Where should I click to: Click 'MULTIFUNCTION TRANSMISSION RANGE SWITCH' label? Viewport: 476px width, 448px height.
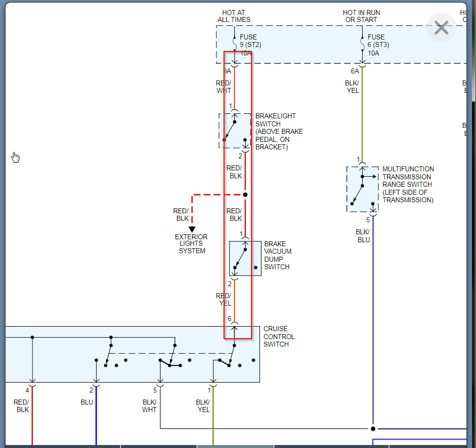(x=408, y=184)
